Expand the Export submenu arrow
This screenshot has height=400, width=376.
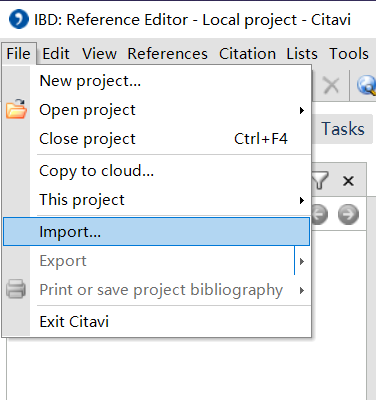pyautogui.click(x=302, y=261)
